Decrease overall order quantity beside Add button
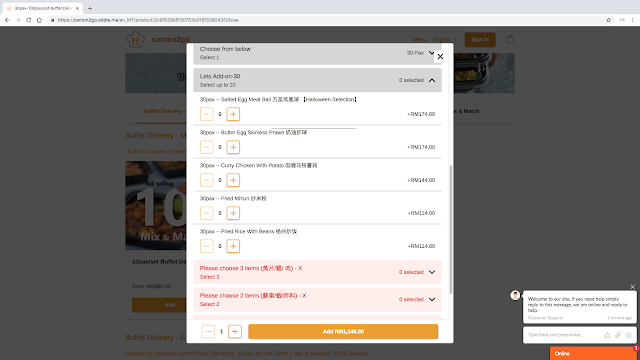 pos(208,331)
